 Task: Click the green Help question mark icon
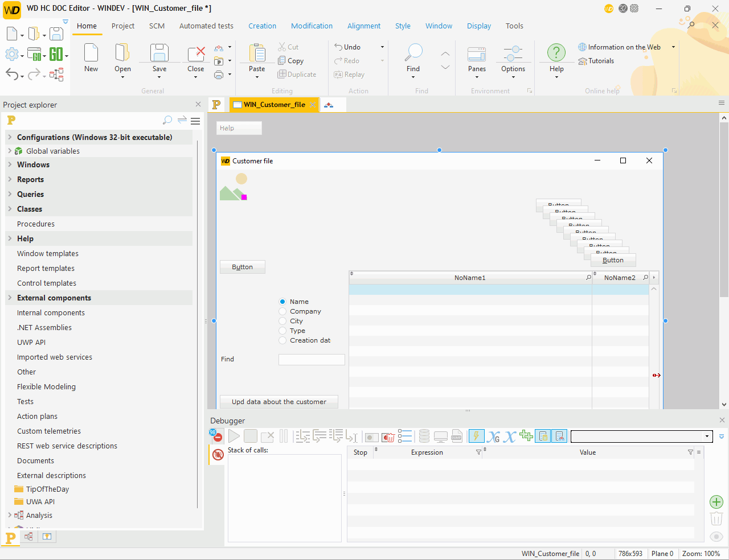[556, 53]
